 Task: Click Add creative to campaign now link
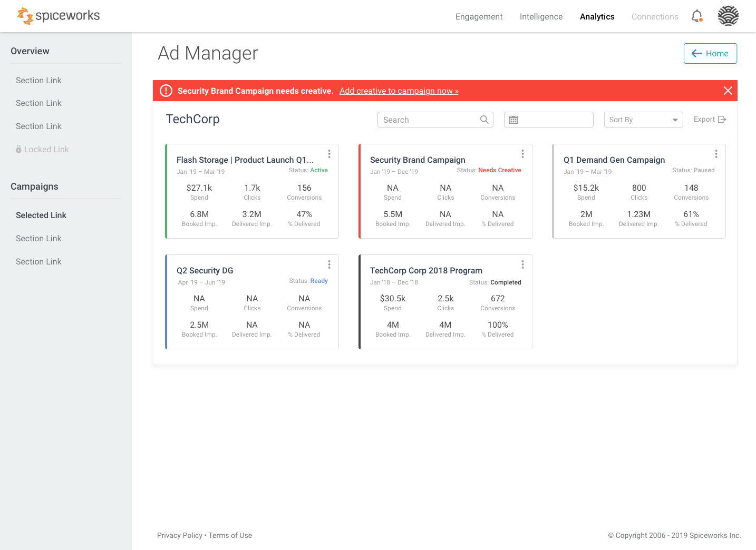(x=399, y=91)
